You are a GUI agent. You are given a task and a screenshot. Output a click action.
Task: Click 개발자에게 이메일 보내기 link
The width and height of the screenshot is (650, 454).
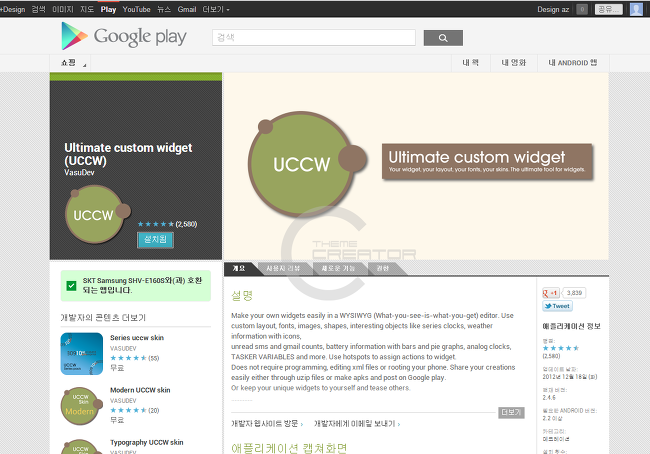pos(357,423)
